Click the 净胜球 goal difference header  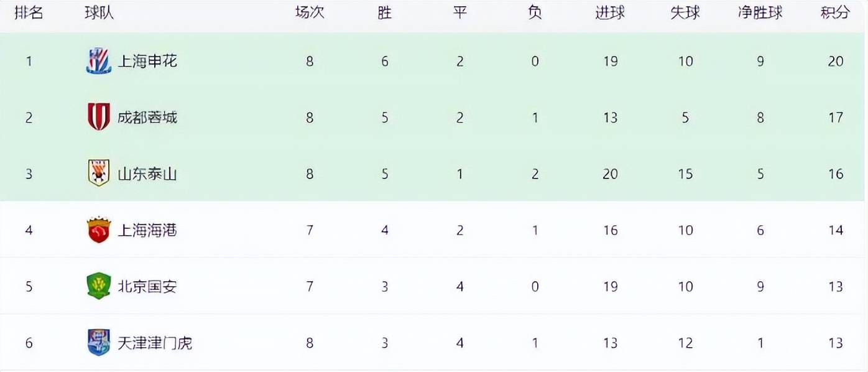pos(760,12)
